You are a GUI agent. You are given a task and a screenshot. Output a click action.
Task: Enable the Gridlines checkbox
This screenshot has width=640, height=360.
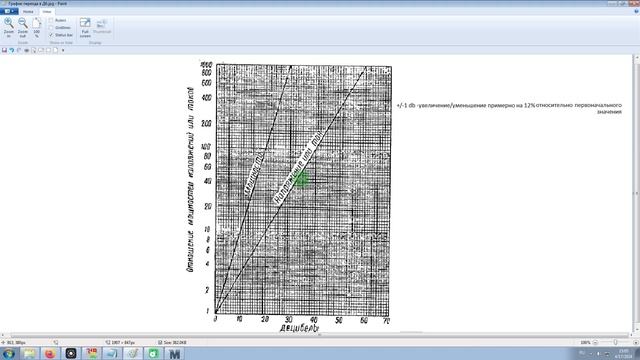tap(51, 27)
